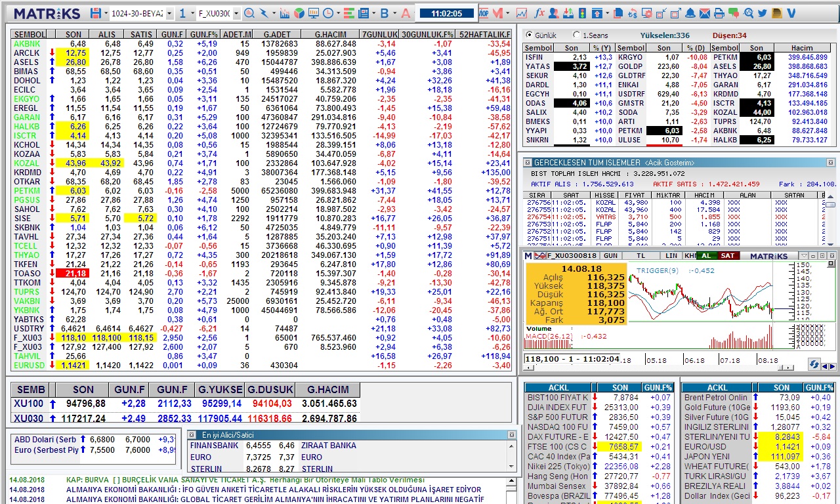Close the En iyi Alici/Satici panel
Viewport: 840px width, 504px height.
512,434
